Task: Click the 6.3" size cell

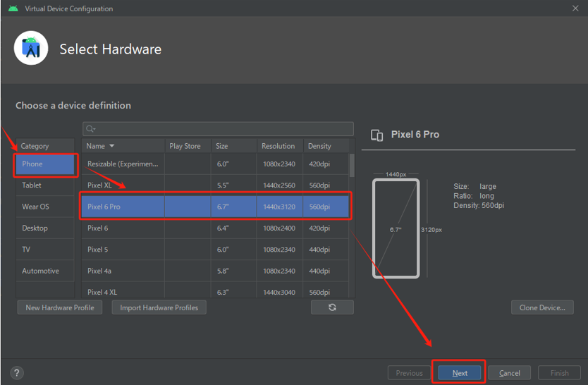Action: [x=233, y=291]
